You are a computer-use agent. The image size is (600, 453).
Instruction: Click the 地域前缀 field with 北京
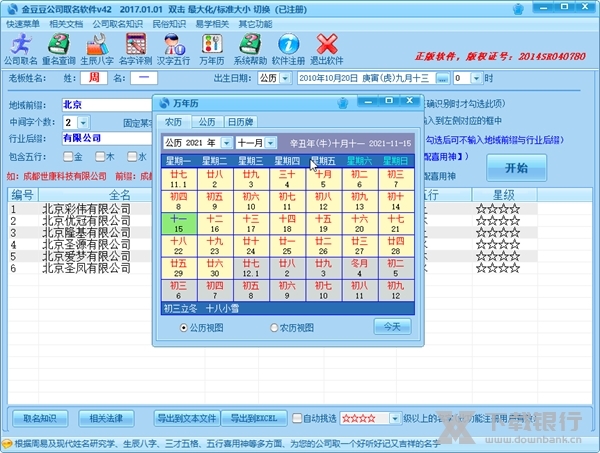click(107, 105)
